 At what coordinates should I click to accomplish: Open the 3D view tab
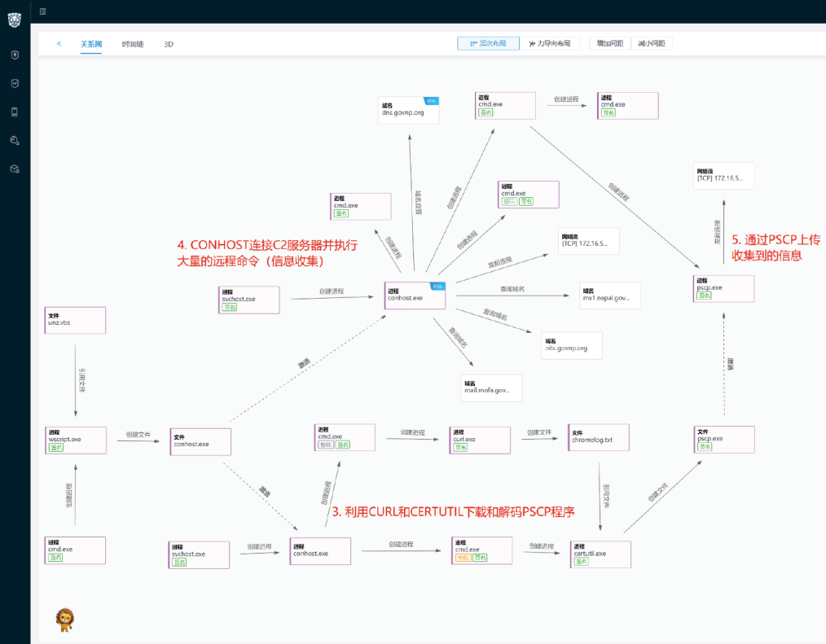168,44
